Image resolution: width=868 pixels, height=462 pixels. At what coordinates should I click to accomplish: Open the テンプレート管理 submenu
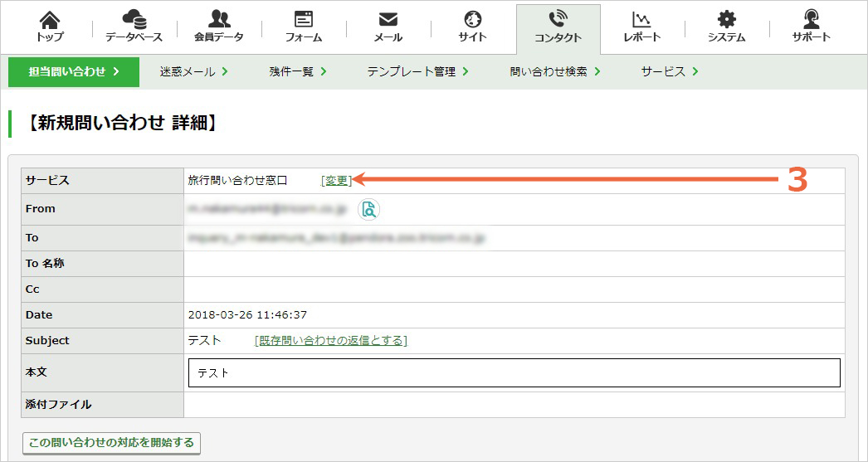(x=417, y=72)
